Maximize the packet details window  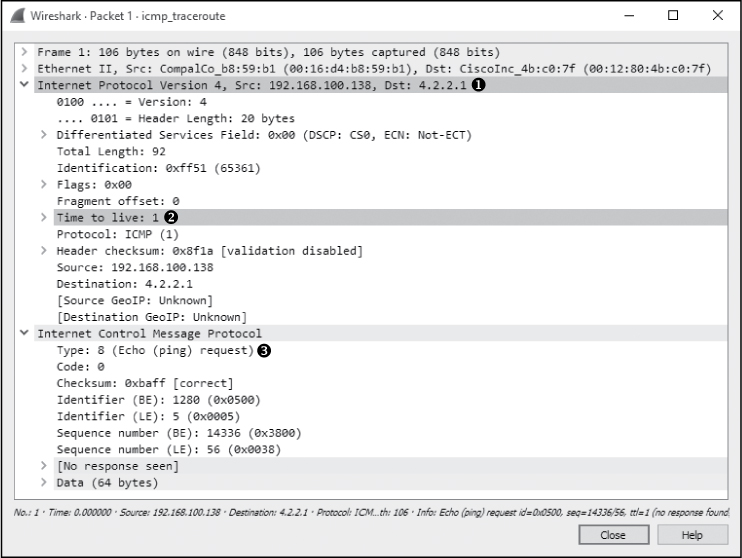point(673,16)
